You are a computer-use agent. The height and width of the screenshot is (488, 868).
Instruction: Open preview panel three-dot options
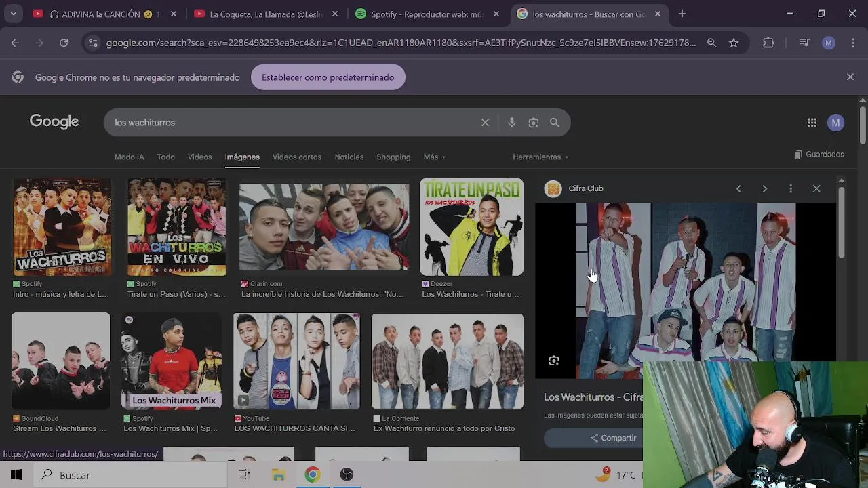(791, 188)
